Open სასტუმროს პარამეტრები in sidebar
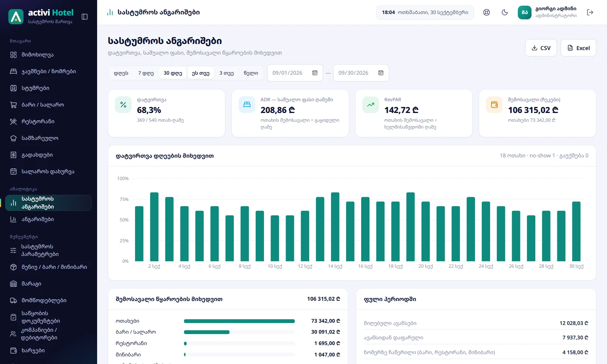This screenshot has width=607, height=364. tap(49, 250)
